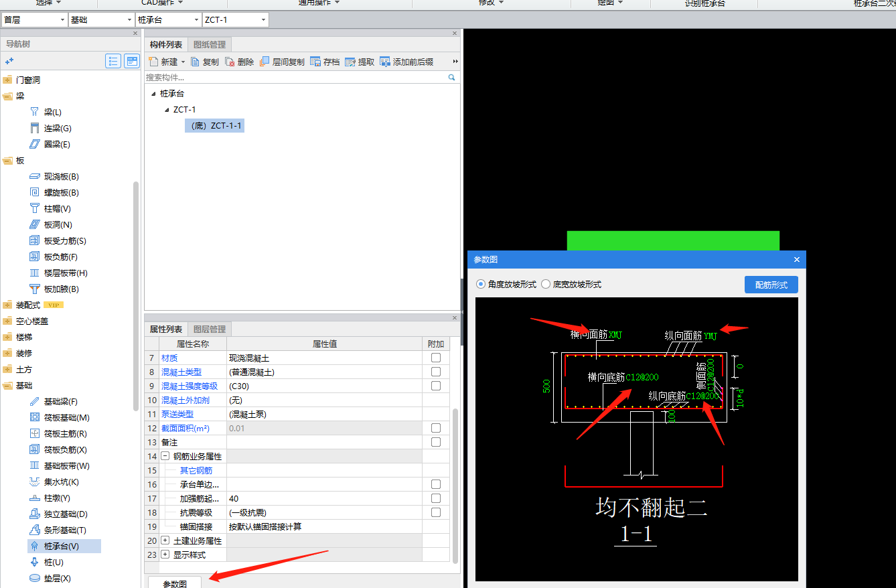Click 层间复制 in component toolbar
Screen dimensions: 896x588
coord(282,62)
